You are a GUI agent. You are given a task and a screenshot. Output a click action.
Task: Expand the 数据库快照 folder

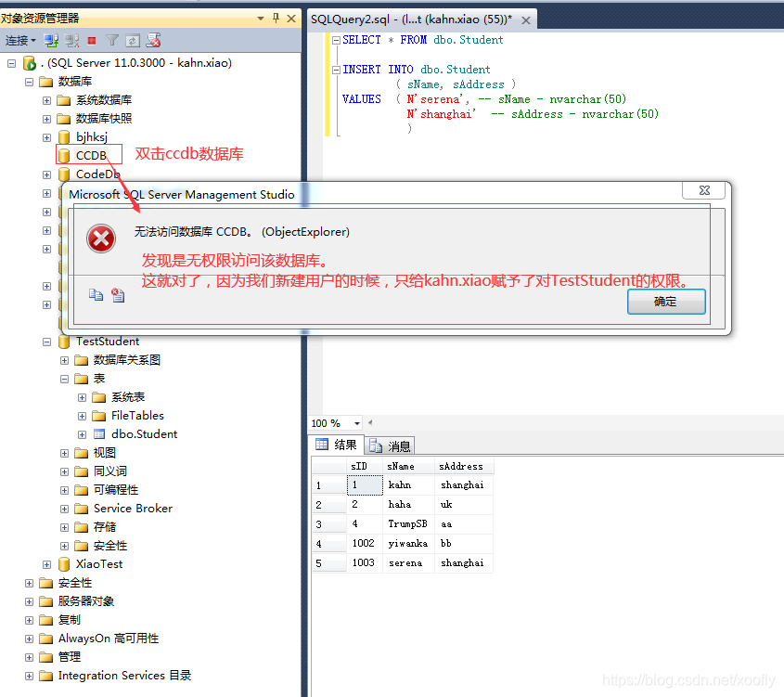click(x=46, y=119)
